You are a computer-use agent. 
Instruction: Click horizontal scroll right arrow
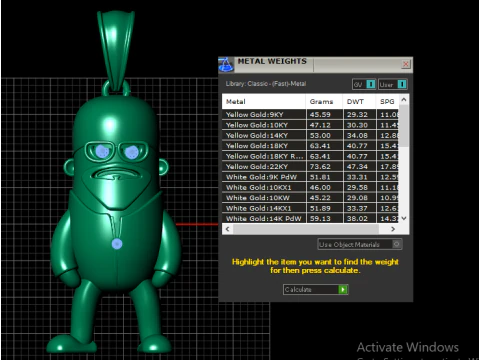(393, 229)
